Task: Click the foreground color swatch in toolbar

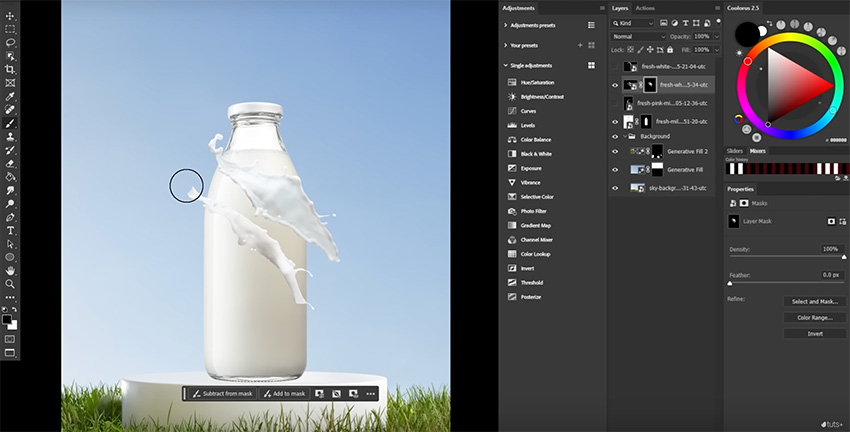Action: point(7,319)
